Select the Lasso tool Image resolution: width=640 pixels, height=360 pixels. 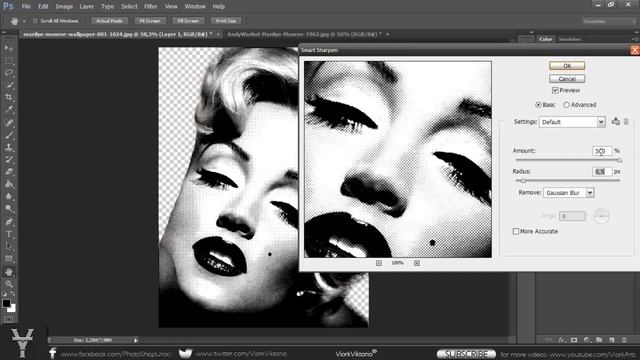point(9,73)
